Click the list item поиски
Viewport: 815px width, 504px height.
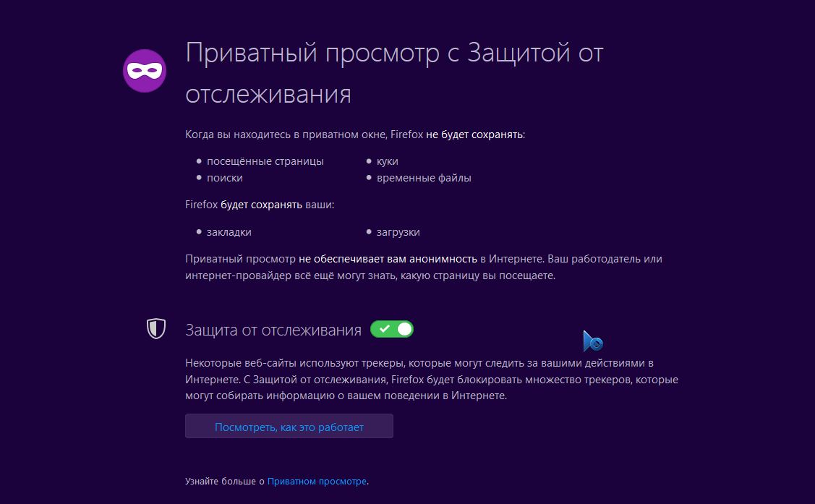tap(224, 178)
